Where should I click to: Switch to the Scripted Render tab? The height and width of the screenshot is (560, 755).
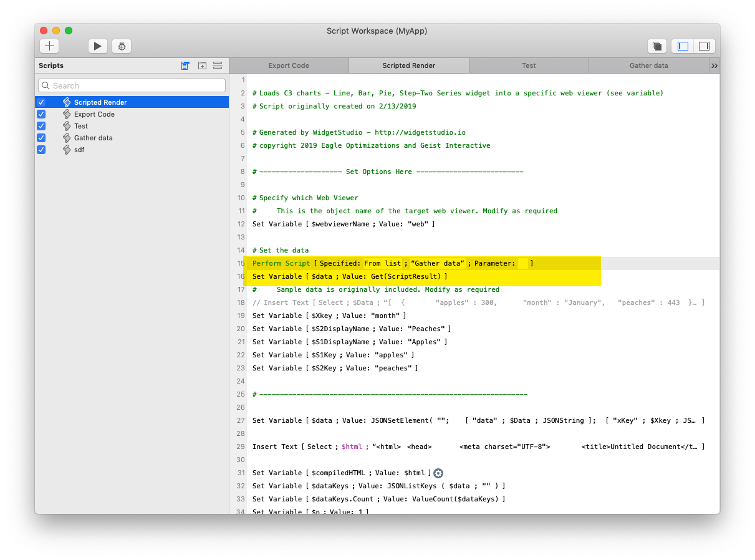409,65
